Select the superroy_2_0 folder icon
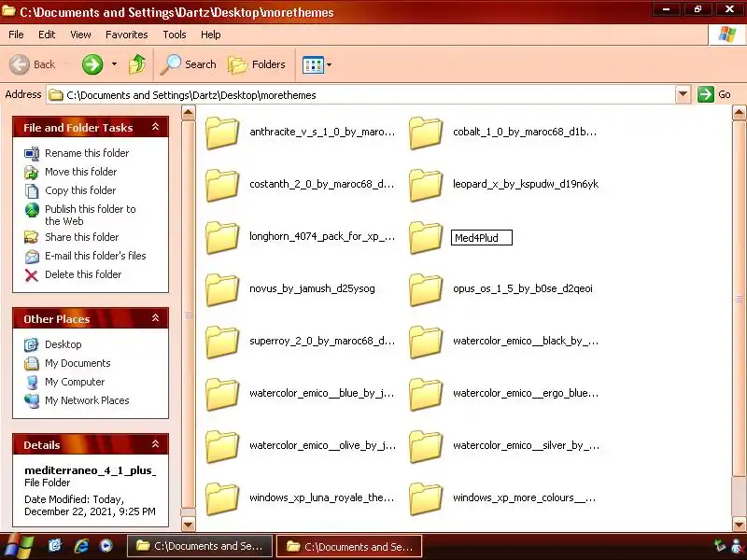 222,342
